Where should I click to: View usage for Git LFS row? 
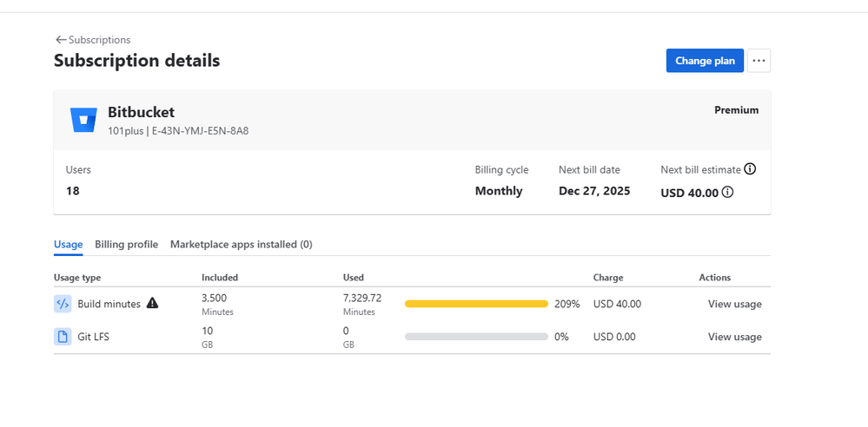tap(734, 337)
